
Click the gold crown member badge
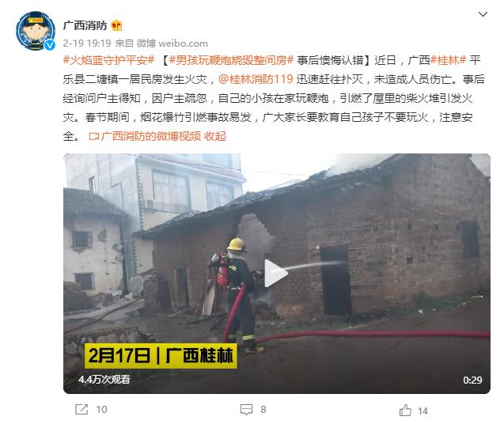(x=116, y=25)
